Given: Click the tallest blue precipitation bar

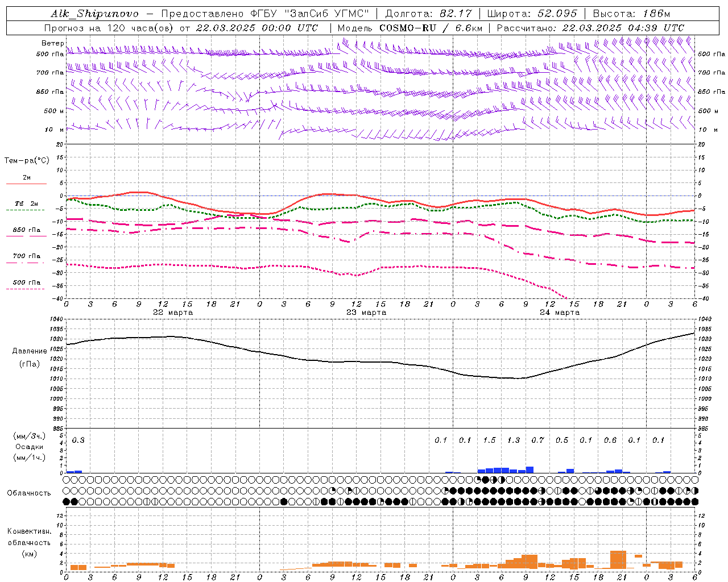Looking at the screenshot, I should [x=530, y=470].
